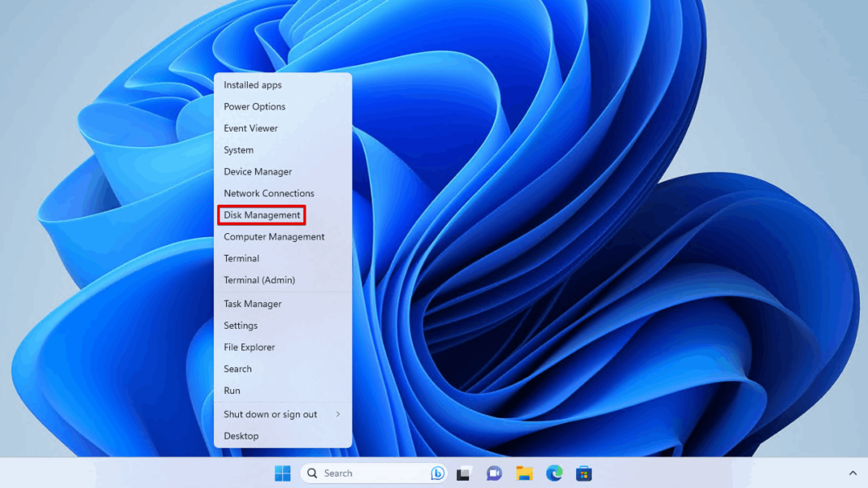This screenshot has height=488, width=868.
Task: Open Network Connections menu item
Action: click(x=269, y=193)
